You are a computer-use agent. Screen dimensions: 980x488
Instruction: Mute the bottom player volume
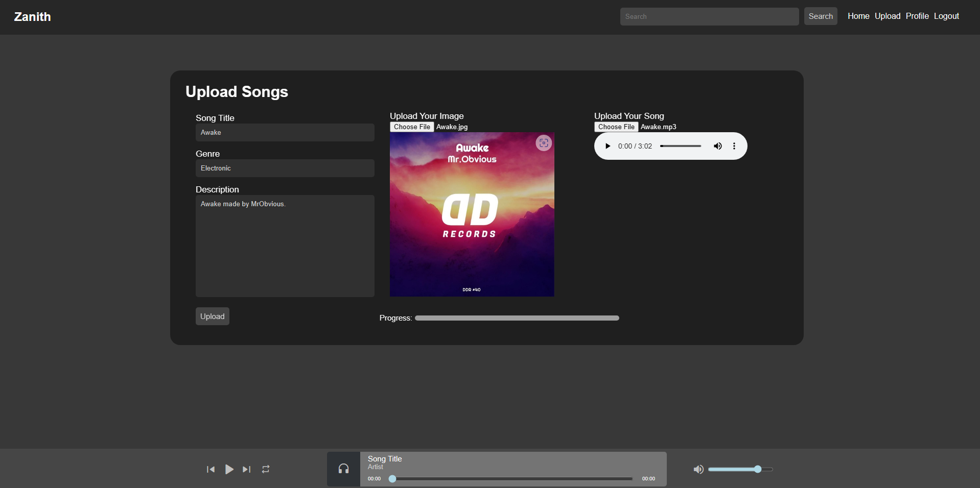pos(698,469)
